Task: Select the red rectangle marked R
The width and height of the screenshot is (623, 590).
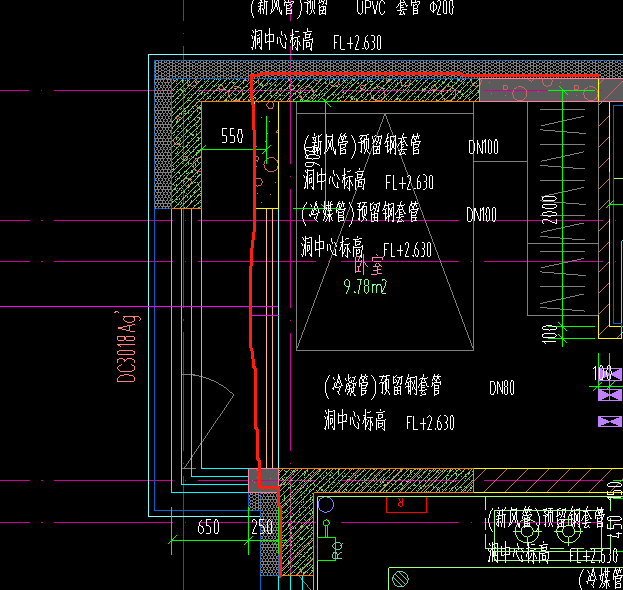Action: click(406, 504)
